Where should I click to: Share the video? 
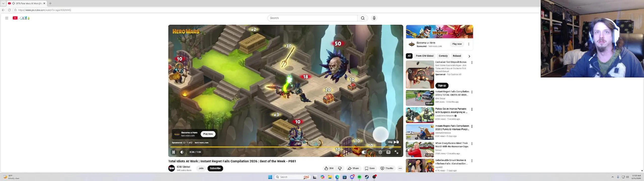pyautogui.click(x=353, y=168)
